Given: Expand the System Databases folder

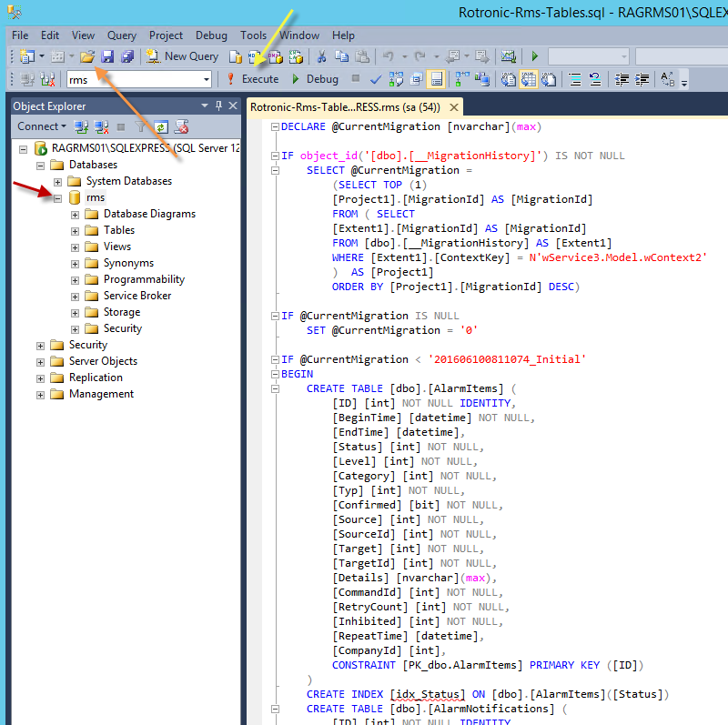Looking at the screenshot, I should click(x=57, y=182).
